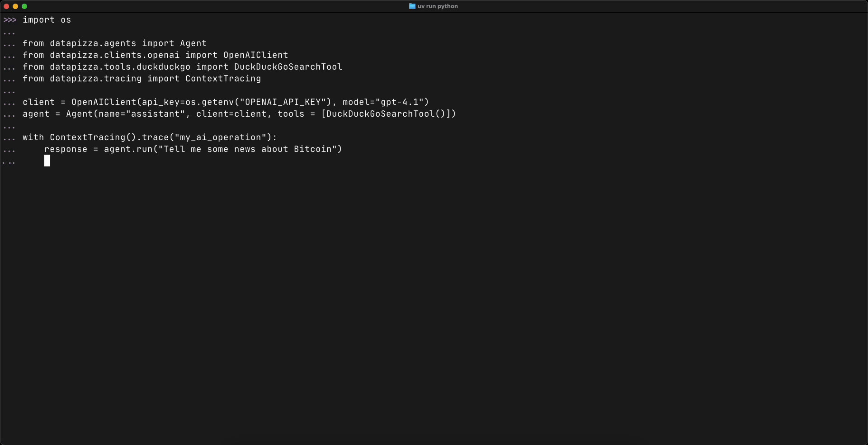
Task: Close the terminal with the red button
Action: pyautogui.click(x=6, y=6)
